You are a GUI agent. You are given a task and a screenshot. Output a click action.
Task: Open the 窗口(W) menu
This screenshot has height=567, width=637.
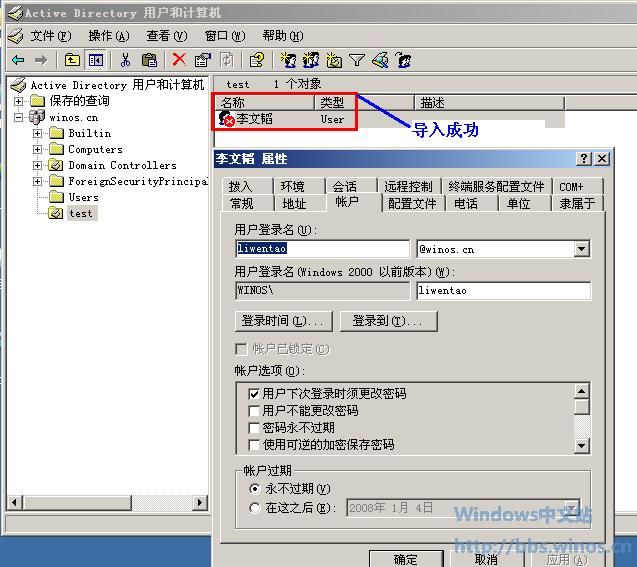225,36
